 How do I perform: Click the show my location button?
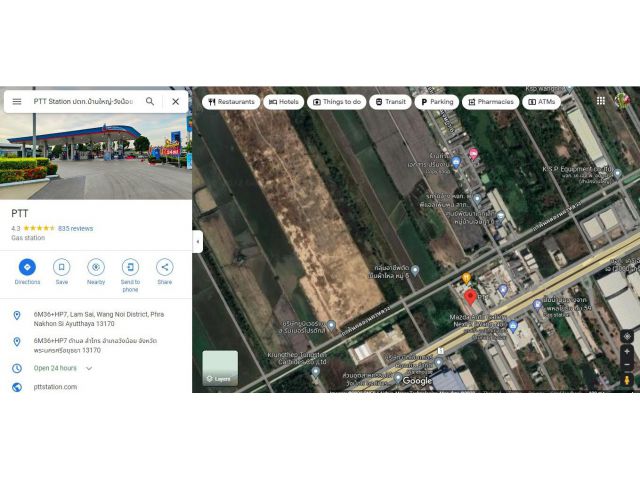(x=627, y=336)
